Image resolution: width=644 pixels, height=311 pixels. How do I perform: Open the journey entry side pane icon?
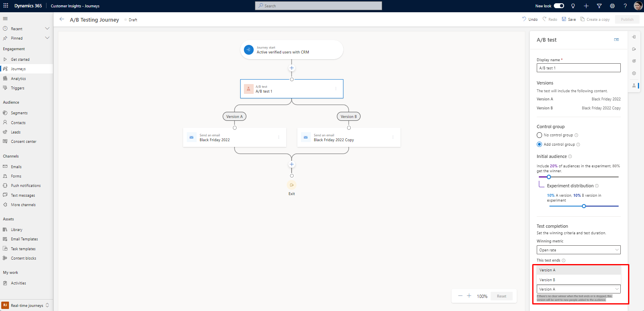[634, 37]
